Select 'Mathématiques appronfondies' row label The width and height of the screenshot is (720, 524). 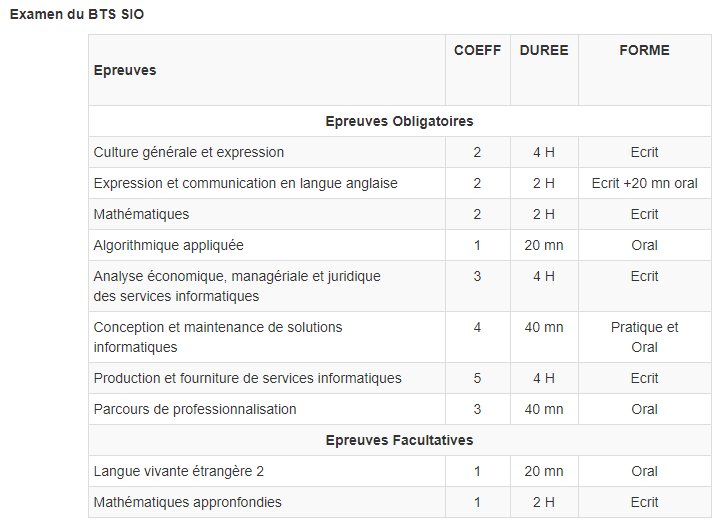coord(188,502)
